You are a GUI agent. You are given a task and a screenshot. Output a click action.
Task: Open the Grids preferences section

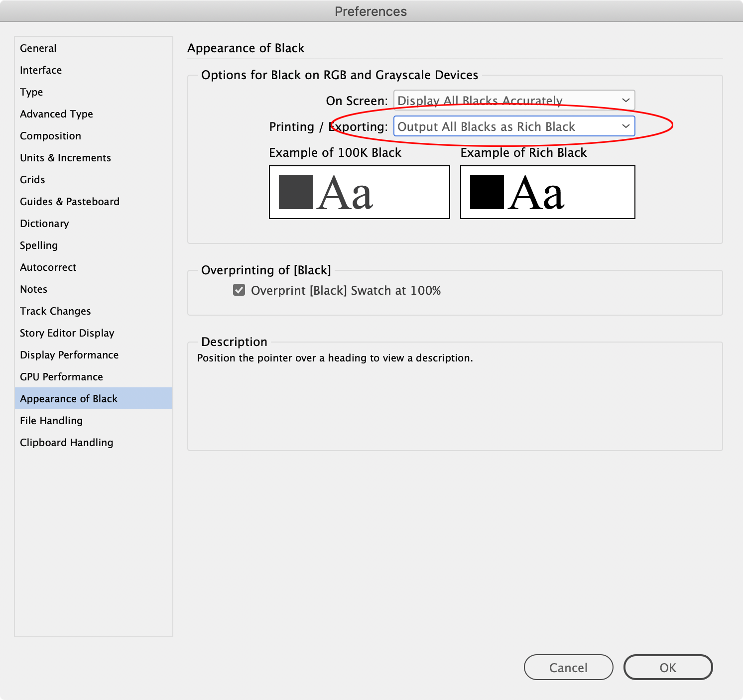32,179
